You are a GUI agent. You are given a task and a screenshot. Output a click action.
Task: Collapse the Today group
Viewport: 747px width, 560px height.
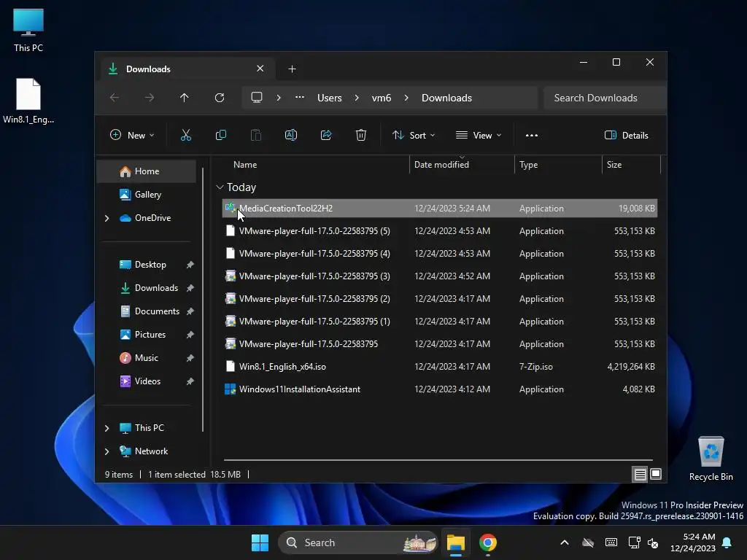tap(220, 187)
